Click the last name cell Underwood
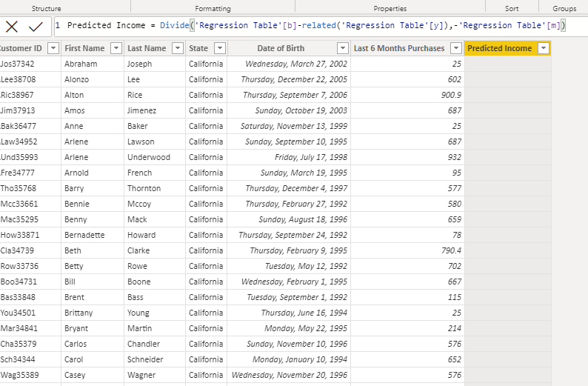 (149, 157)
